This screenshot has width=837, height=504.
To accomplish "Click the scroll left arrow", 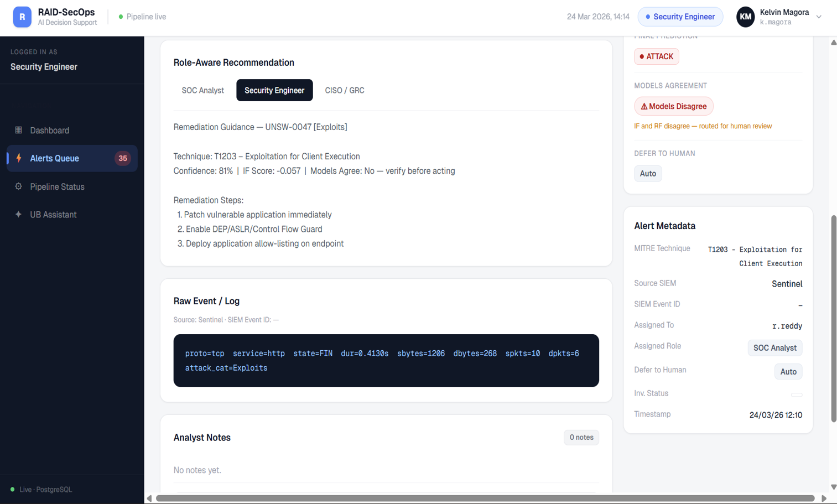I will [149, 498].
